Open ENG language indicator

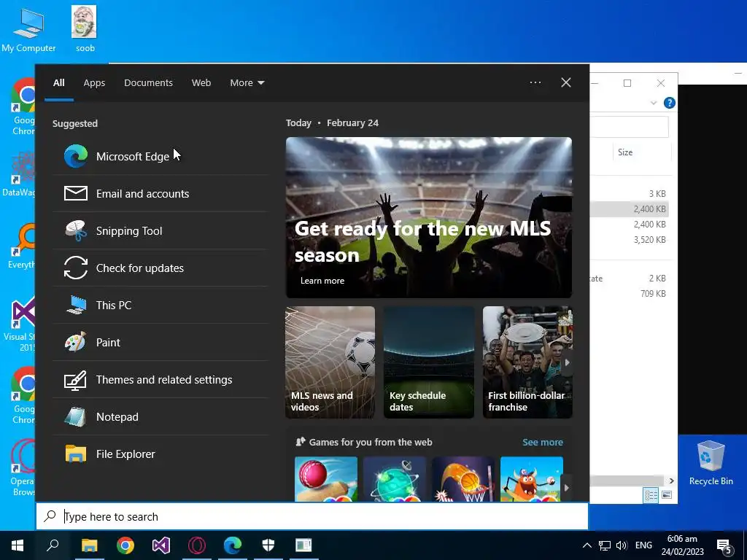coord(643,545)
